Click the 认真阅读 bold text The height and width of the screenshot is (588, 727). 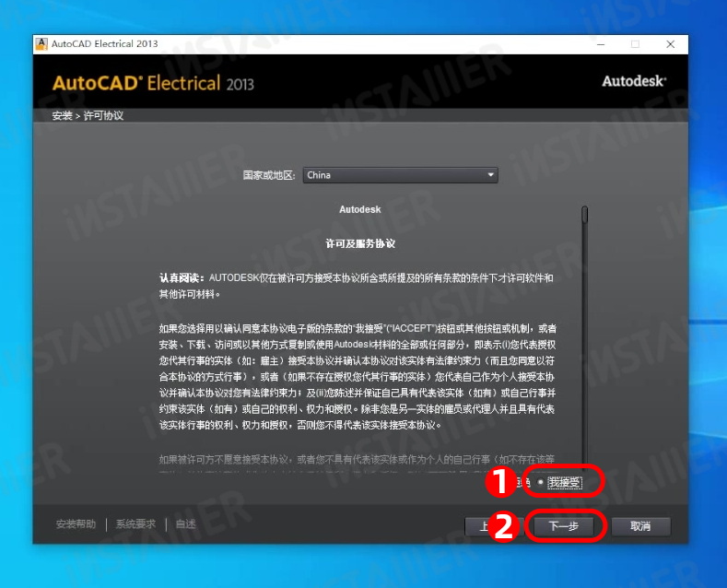click(x=182, y=277)
